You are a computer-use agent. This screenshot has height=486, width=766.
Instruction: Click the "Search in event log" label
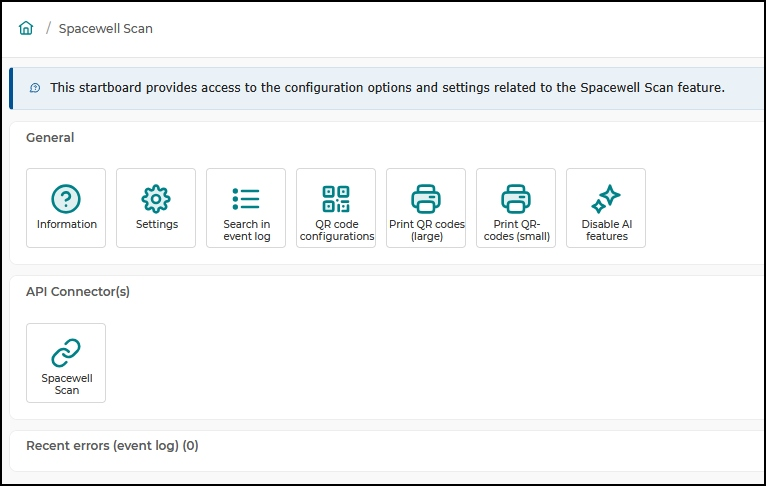(x=247, y=230)
